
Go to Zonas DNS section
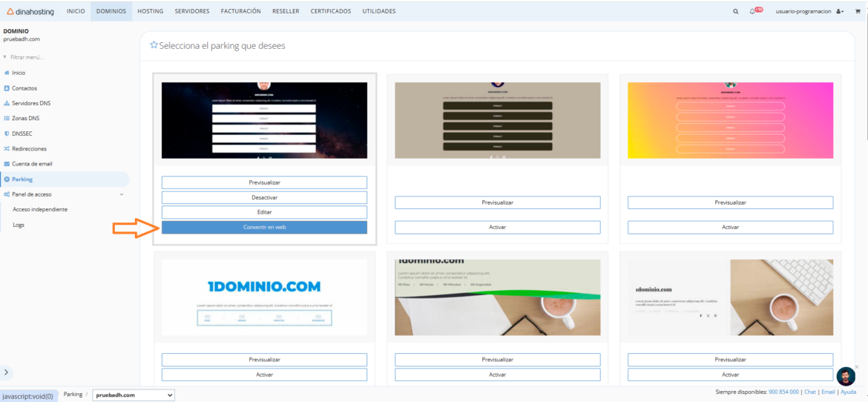25,119
